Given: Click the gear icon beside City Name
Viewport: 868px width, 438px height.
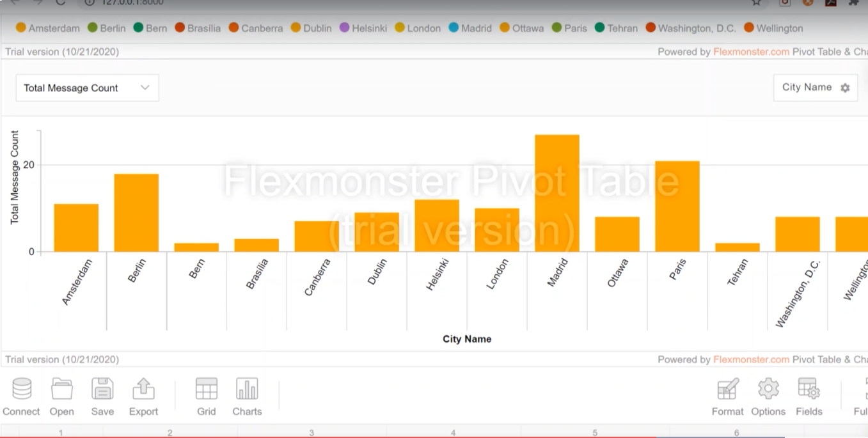Looking at the screenshot, I should (845, 88).
